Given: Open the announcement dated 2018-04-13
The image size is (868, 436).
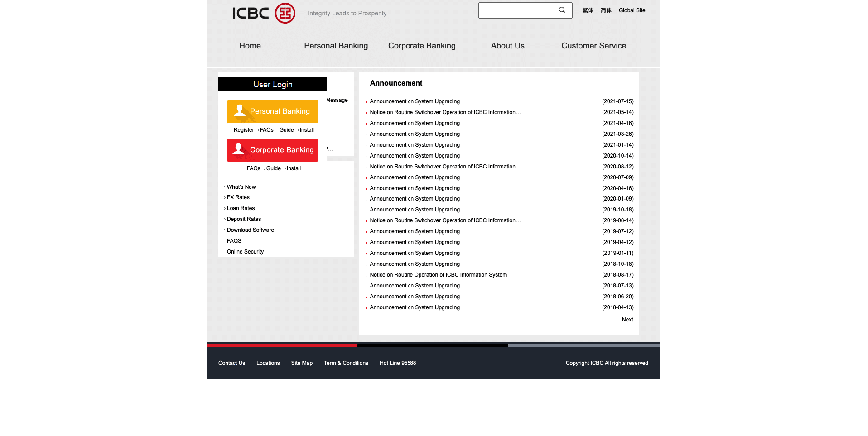Looking at the screenshot, I should [x=415, y=307].
